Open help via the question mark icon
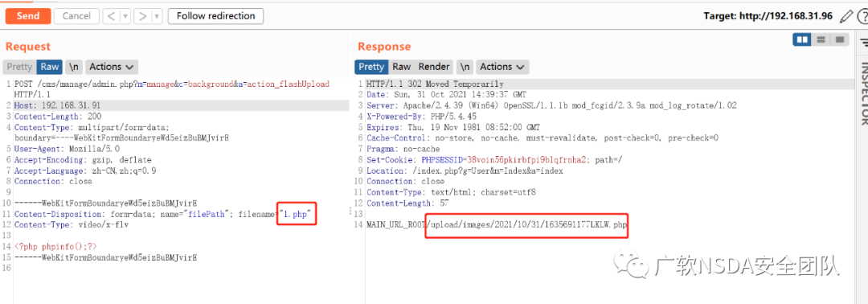 (x=862, y=16)
